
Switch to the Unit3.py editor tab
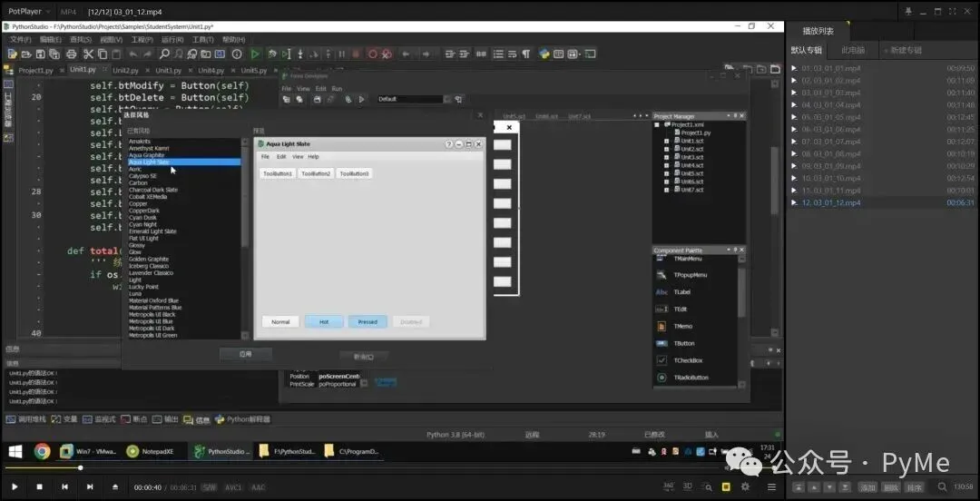tap(168, 70)
